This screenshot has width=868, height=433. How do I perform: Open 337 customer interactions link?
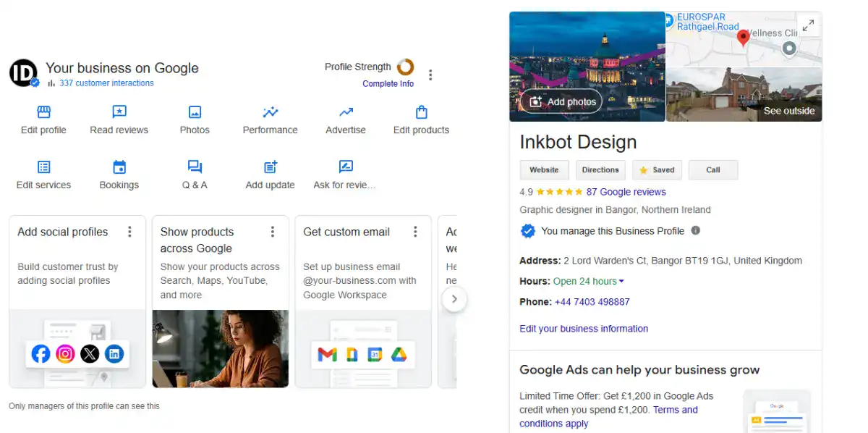(106, 83)
